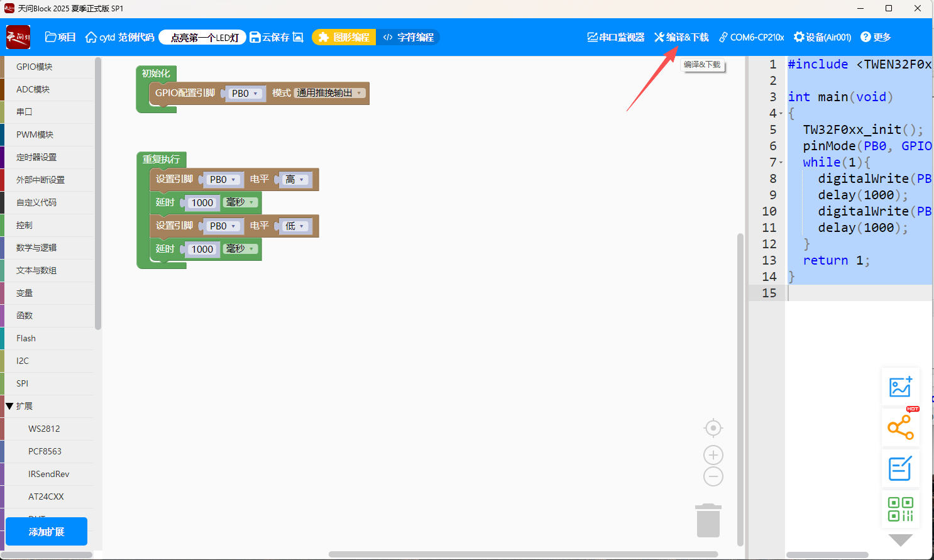This screenshot has height=560, width=934.
Task: Click the 编译&下载 button
Action: point(681,37)
